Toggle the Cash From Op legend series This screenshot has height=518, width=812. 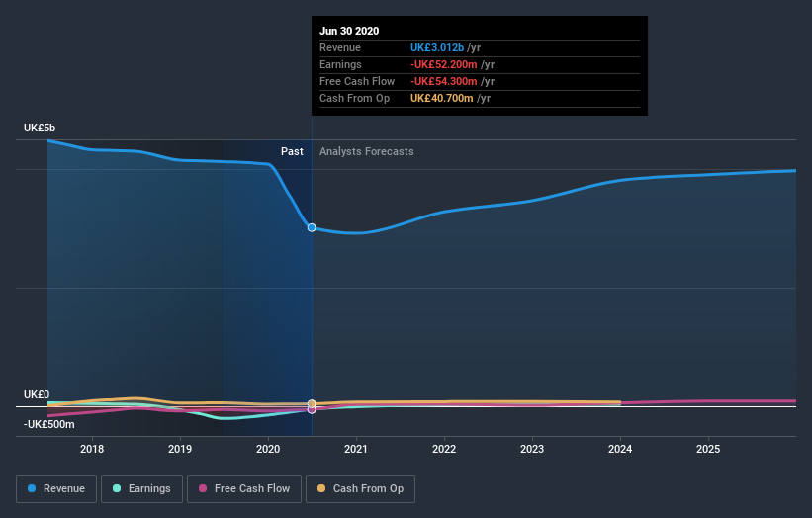click(360, 489)
